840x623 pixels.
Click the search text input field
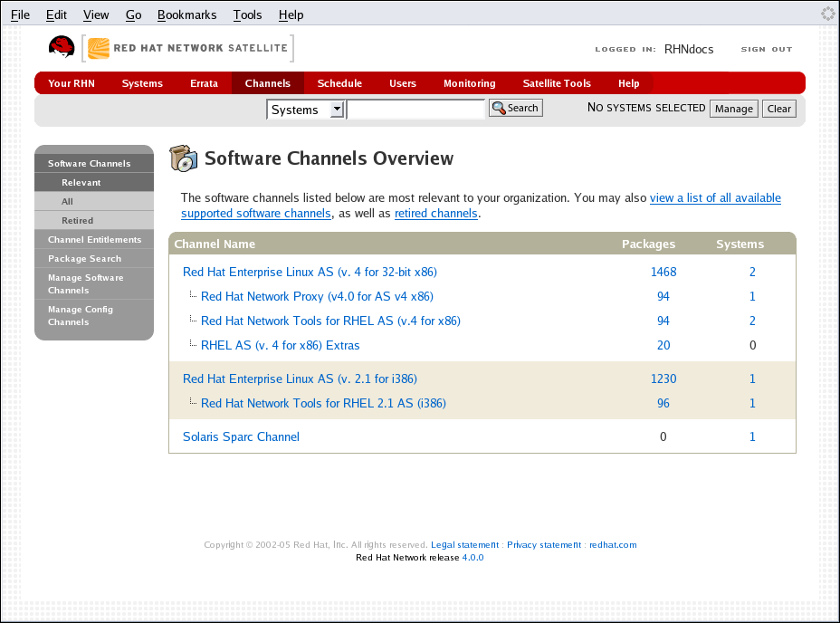tap(415, 110)
